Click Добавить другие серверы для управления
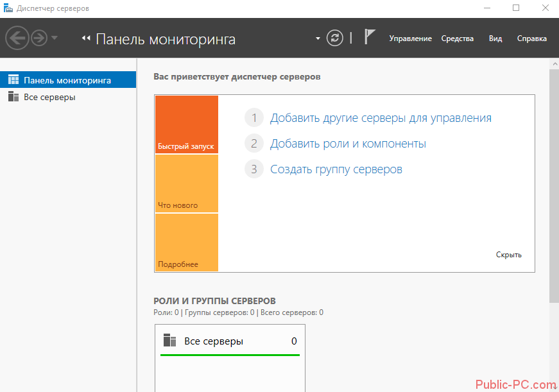559x392 pixels. click(x=381, y=118)
